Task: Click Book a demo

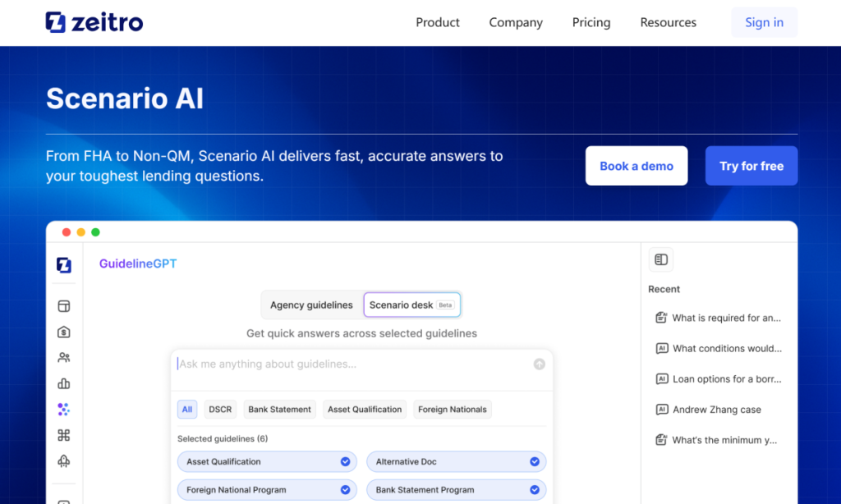Action: pyautogui.click(x=636, y=166)
